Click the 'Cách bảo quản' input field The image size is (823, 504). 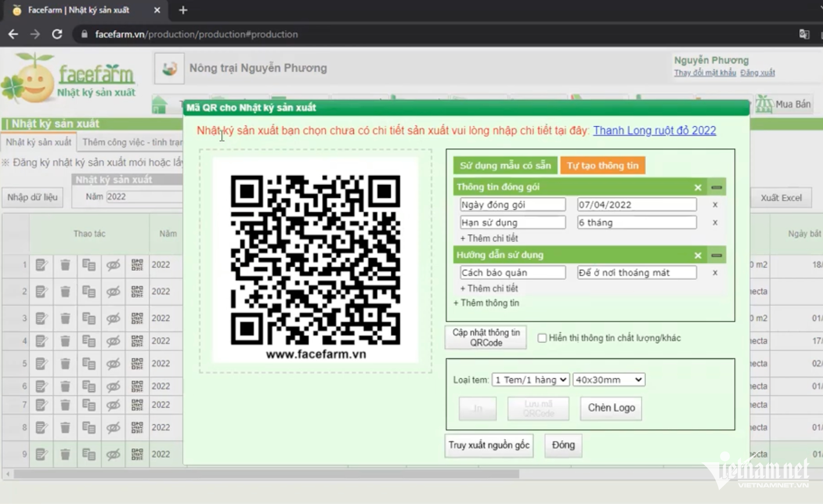tap(512, 273)
